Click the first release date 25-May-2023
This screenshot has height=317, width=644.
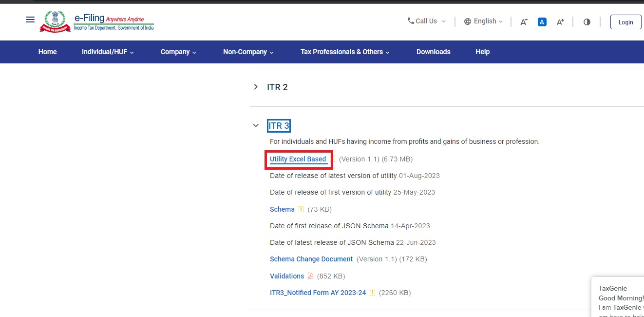[414, 192]
